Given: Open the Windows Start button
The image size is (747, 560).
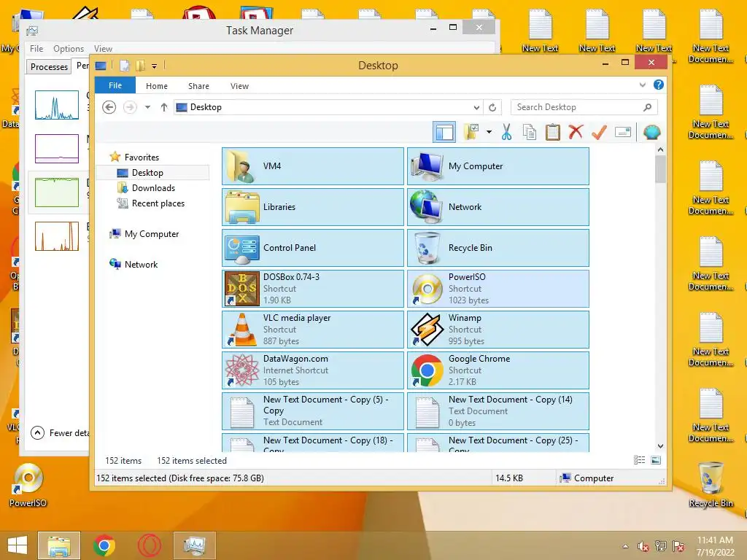Looking at the screenshot, I should tap(18, 545).
